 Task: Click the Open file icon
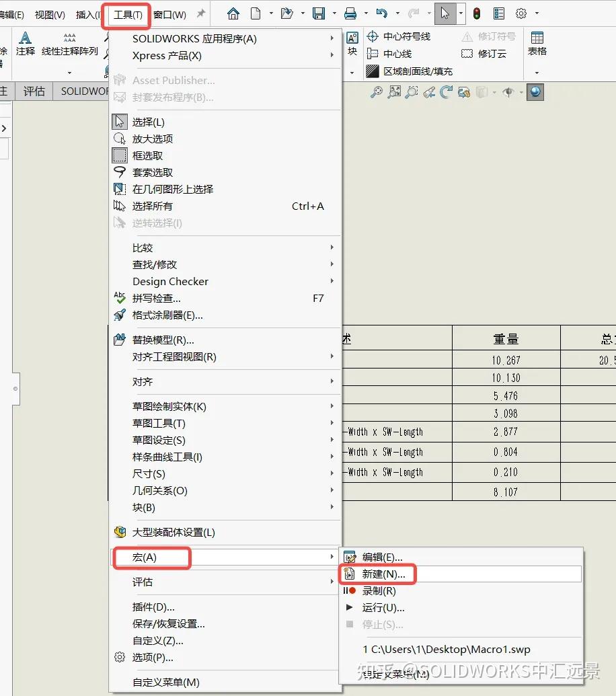[x=286, y=13]
